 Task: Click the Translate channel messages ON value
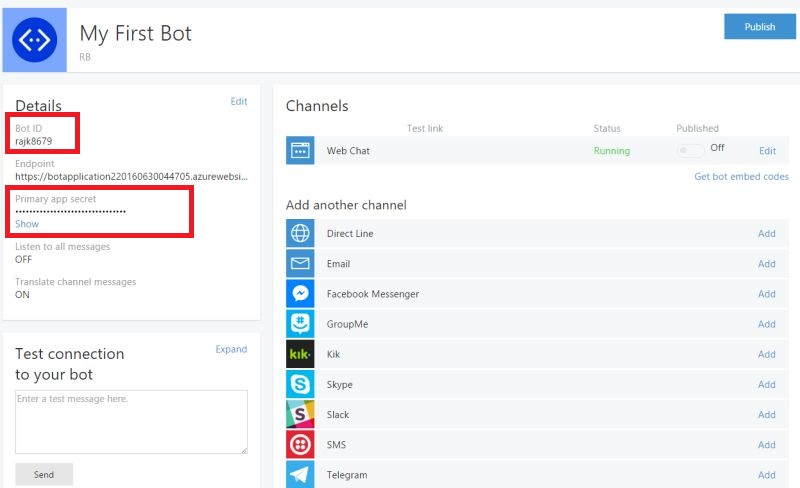coord(22,295)
